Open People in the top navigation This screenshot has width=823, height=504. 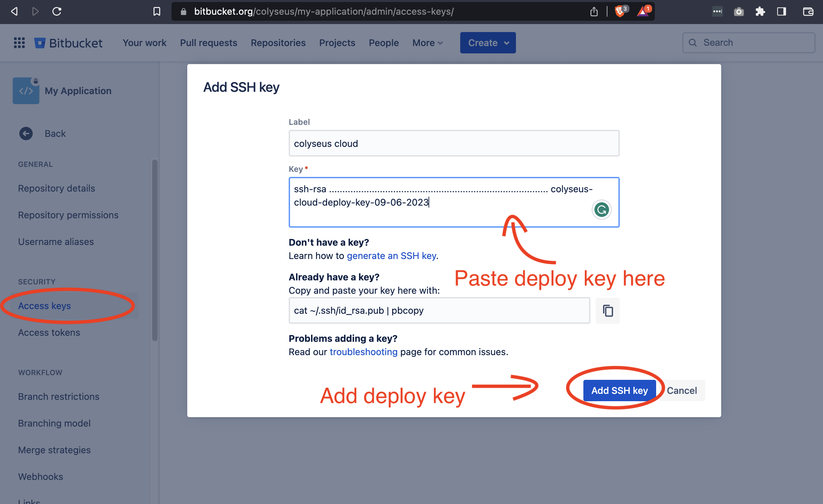point(383,43)
